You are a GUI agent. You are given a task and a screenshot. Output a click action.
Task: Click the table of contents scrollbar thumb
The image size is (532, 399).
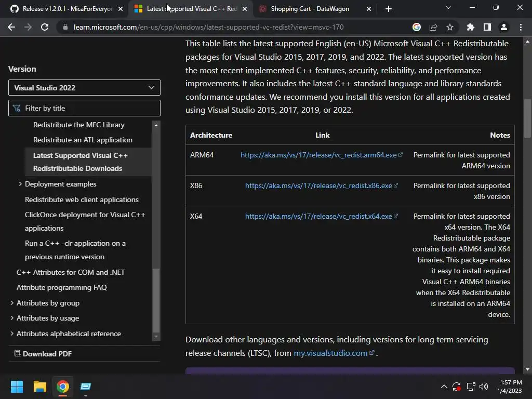156,300
